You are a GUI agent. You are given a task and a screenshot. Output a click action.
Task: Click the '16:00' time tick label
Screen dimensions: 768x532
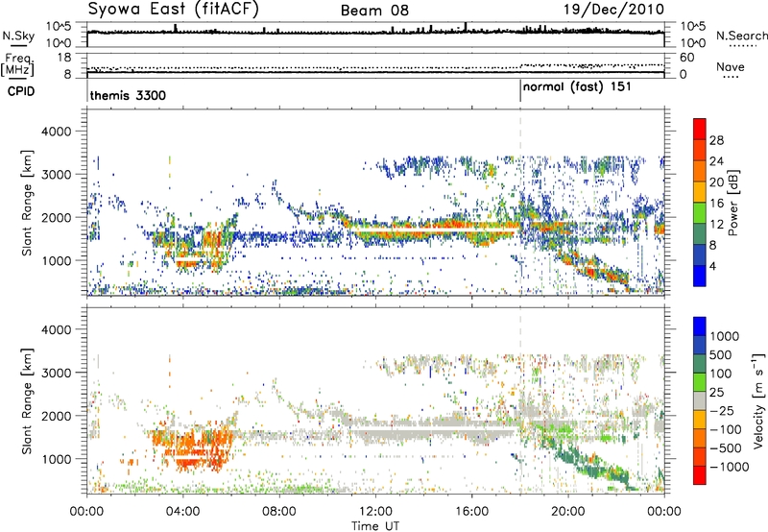click(x=471, y=512)
